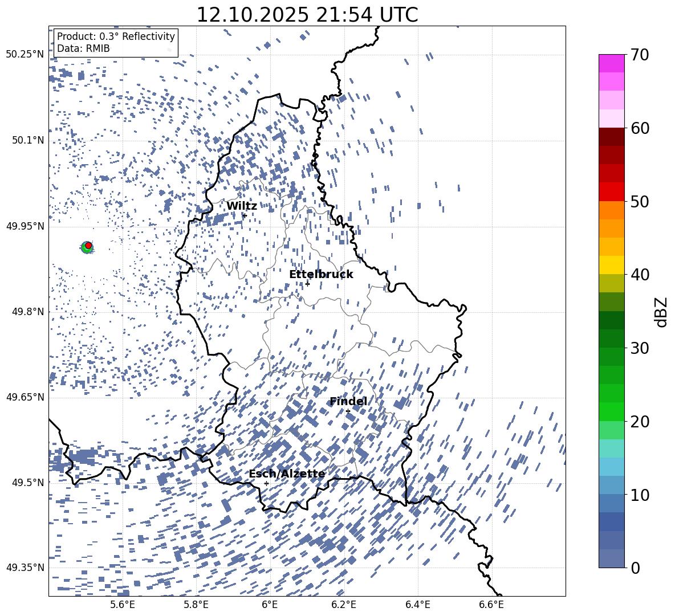Click the Findel location cross marker

tap(348, 411)
